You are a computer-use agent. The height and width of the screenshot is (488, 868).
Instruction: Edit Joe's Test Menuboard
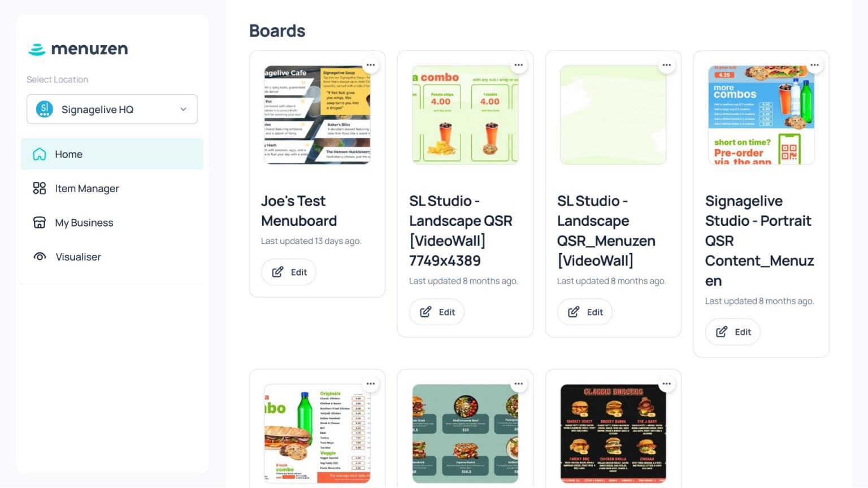tap(289, 272)
